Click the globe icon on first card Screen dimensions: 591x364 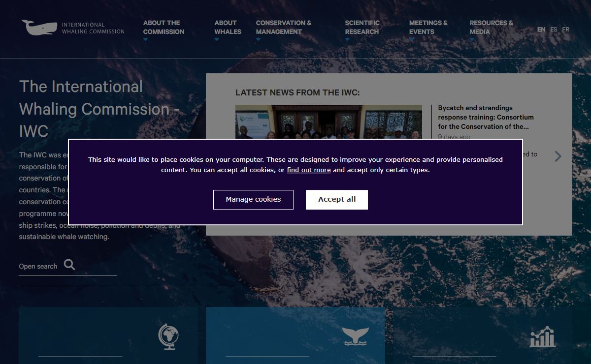(x=168, y=336)
